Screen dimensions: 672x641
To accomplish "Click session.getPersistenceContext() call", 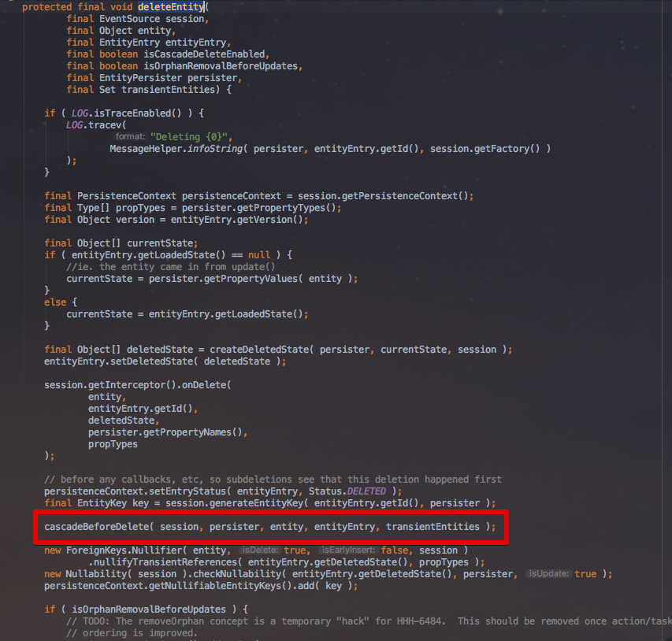I will [383, 196].
